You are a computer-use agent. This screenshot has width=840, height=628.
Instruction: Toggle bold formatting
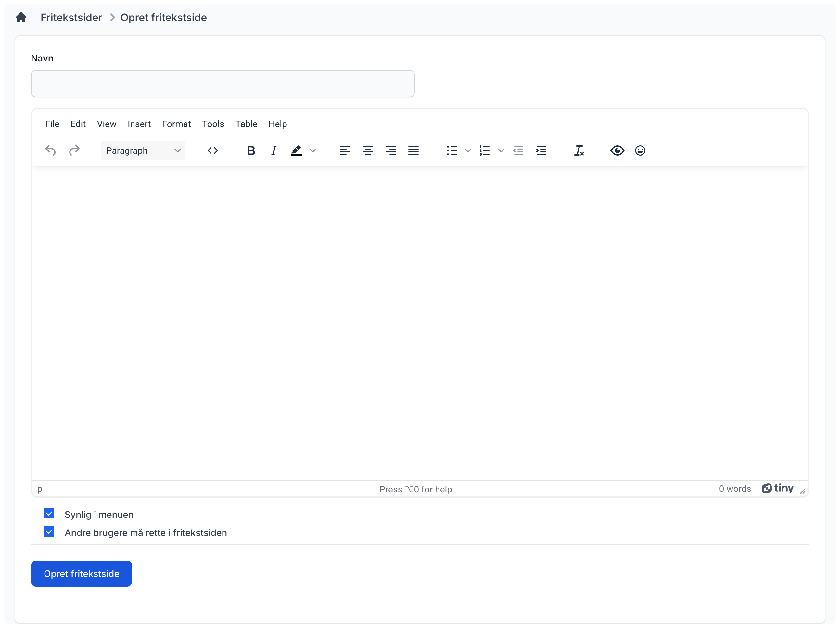pyautogui.click(x=251, y=150)
